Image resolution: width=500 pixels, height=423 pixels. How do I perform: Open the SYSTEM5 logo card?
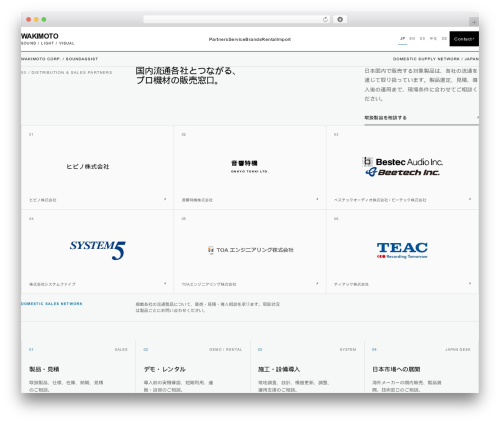pyautogui.click(x=98, y=250)
